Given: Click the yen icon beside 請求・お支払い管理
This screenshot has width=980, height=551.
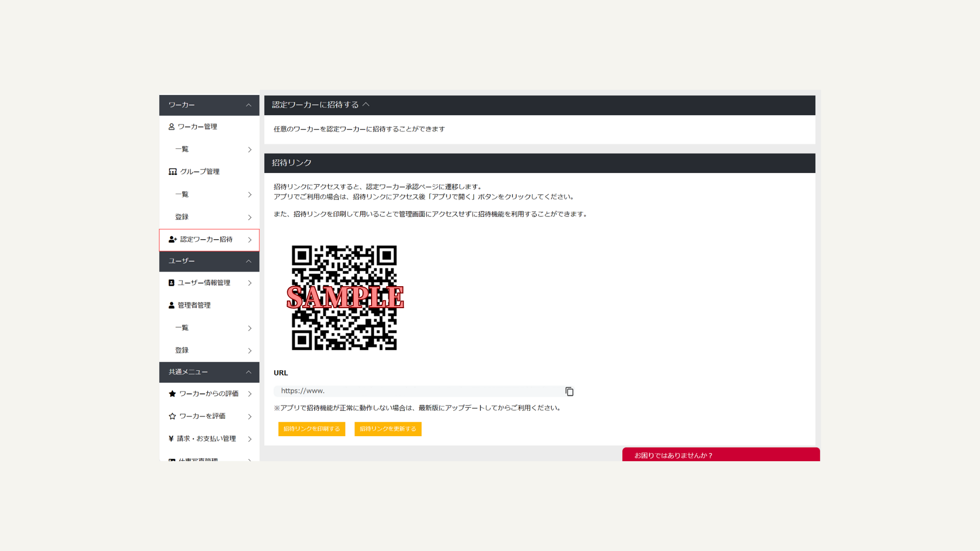Looking at the screenshot, I should [x=170, y=438].
